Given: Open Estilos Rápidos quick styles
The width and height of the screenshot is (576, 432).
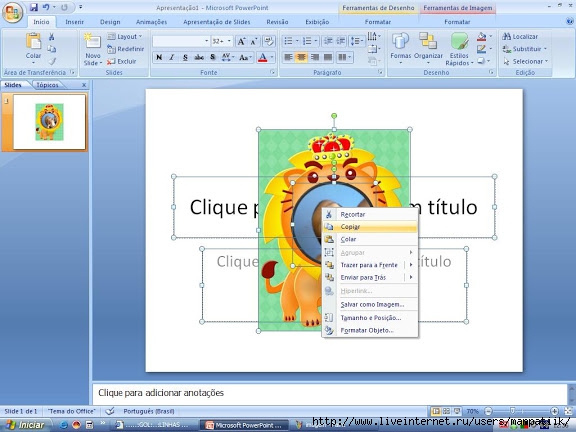Looking at the screenshot, I should point(459,48).
